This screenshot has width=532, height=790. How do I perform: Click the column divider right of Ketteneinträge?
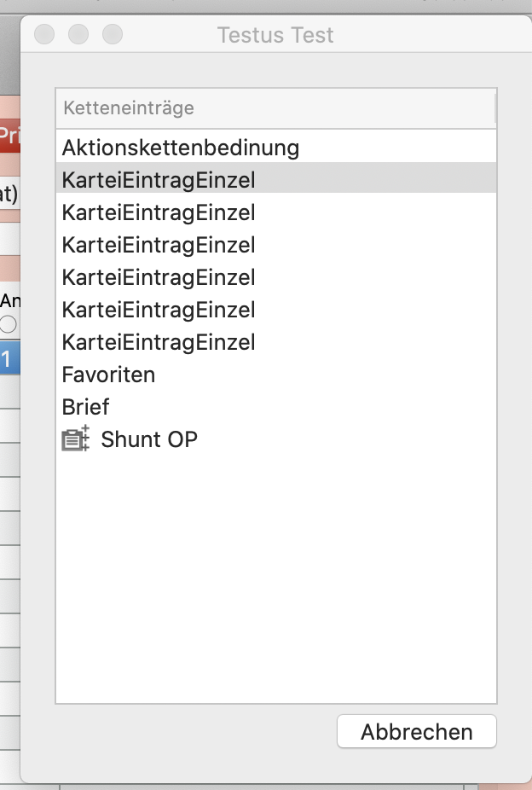click(494, 108)
